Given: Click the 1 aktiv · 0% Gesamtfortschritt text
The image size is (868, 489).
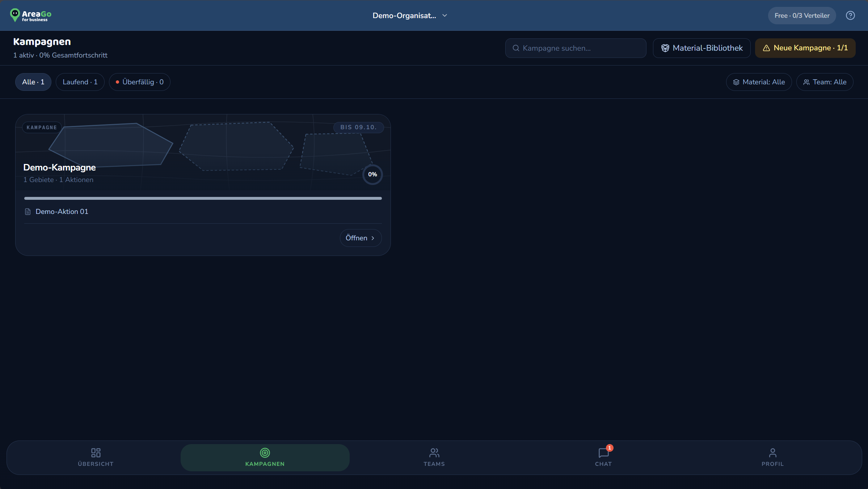Looking at the screenshot, I should [x=60, y=55].
